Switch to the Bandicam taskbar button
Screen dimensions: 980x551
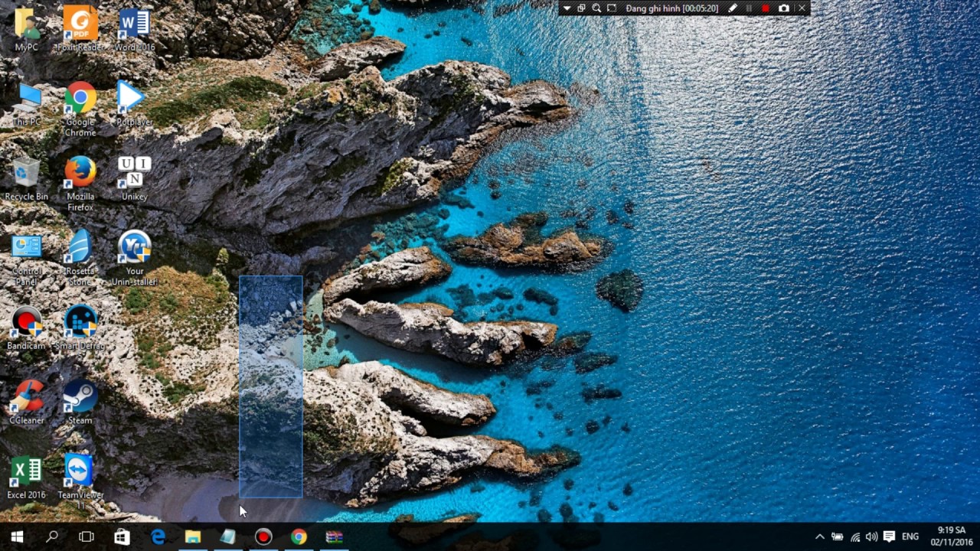point(263,536)
